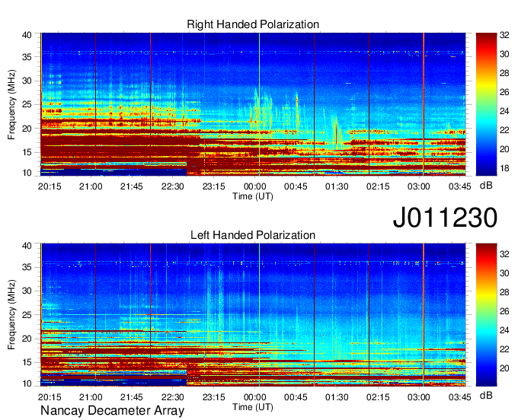The width and height of the screenshot is (518, 420).
Task: Click the 20:15 tick under upper plot
Action: 50,186
